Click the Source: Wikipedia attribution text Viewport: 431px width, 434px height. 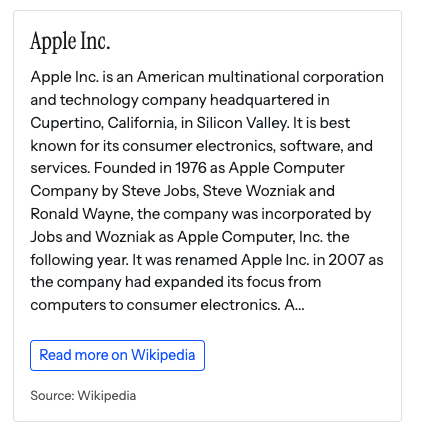[x=83, y=396]
